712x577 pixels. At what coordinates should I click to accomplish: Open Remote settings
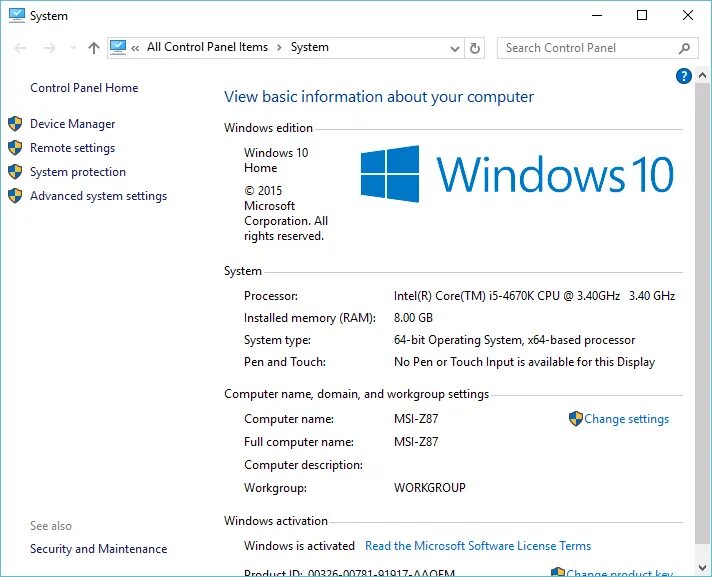click(x=73, y=148)
